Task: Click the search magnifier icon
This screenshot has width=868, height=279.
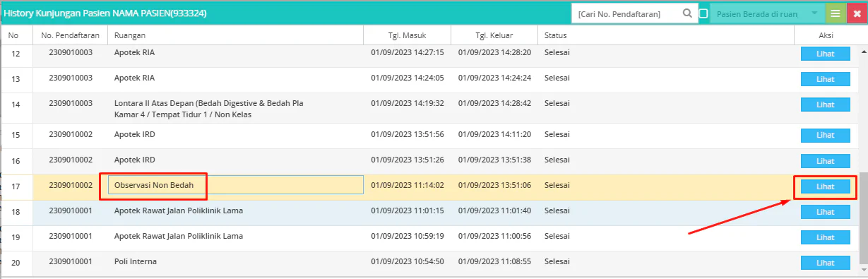Action: click(687, 13)
